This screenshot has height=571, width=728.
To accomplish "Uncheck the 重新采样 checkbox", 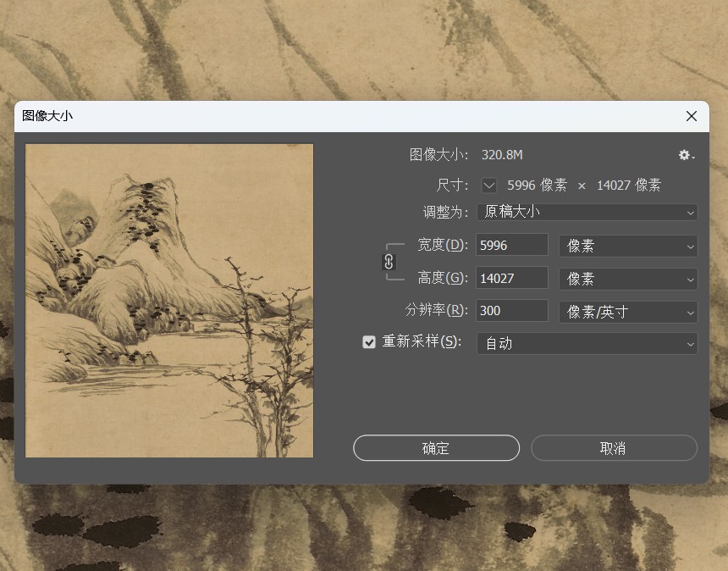I will click(369, 342).
